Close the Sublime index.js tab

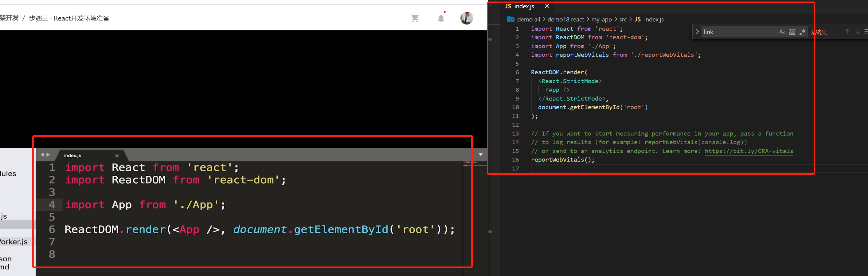(x=117, y=155)
